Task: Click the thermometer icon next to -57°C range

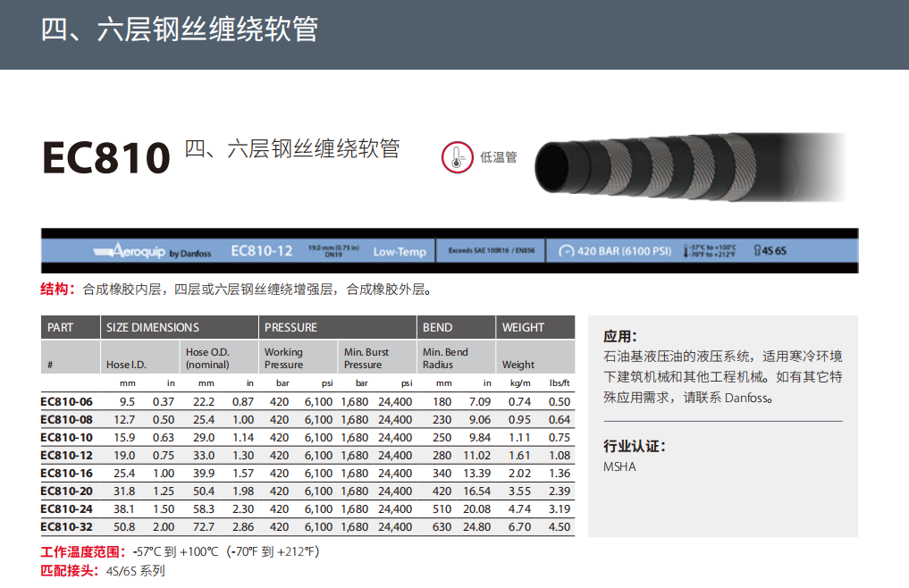Action: pos(686,251)
